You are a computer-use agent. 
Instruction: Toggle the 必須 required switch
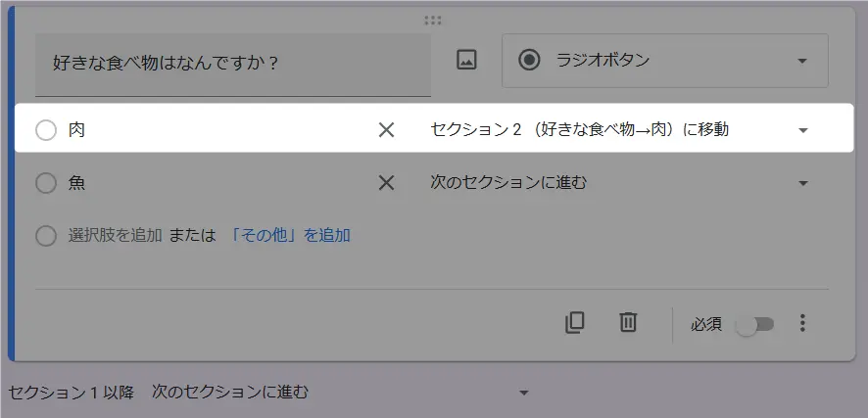755,325
